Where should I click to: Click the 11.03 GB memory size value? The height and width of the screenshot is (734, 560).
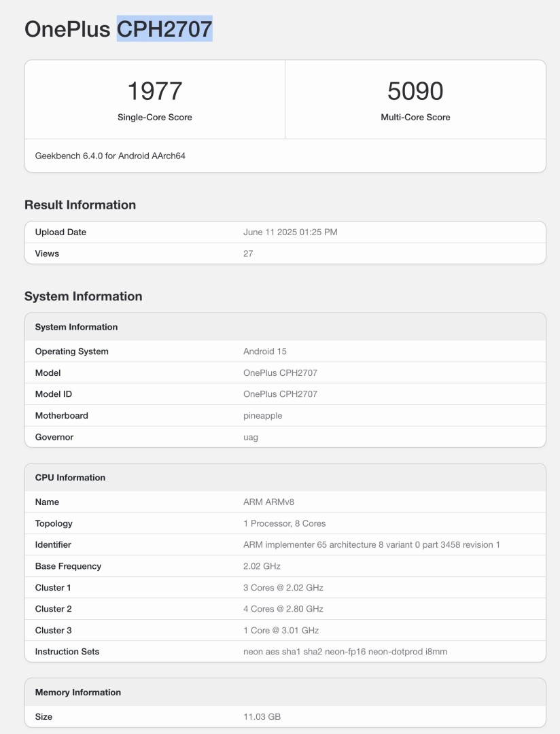pos(262,717)
